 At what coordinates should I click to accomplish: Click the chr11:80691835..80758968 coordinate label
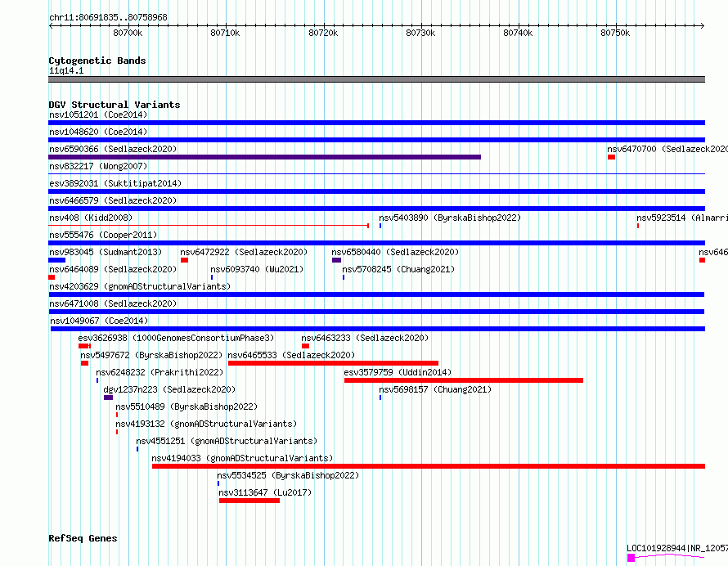(x=108, y=18)
